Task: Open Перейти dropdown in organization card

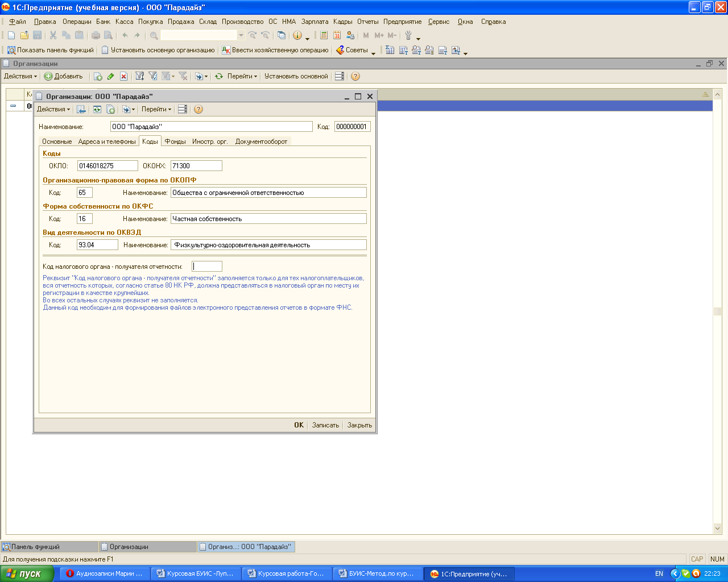Action: point(156,109)
